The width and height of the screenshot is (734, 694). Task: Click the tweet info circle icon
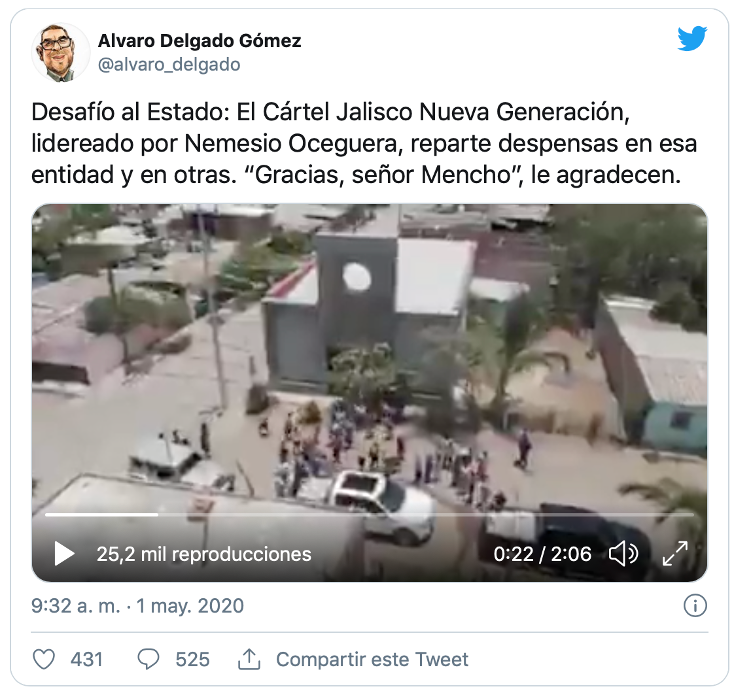[x=695, y=606]
